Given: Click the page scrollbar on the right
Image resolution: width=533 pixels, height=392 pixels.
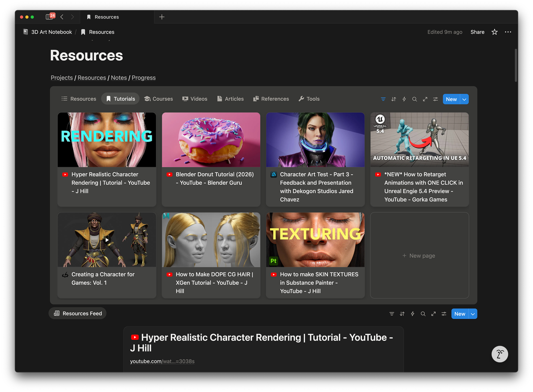Looking at the screenshot, I should (x=516, y=65).
